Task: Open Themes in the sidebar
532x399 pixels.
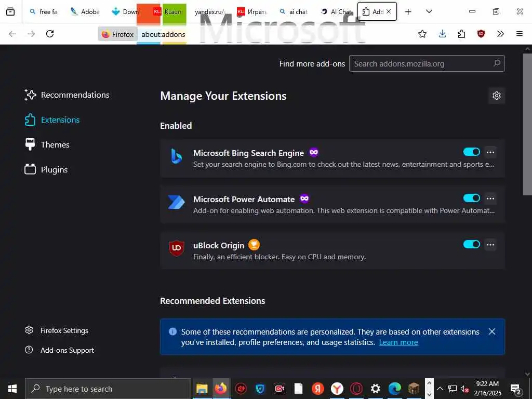Action: point(47,145)
